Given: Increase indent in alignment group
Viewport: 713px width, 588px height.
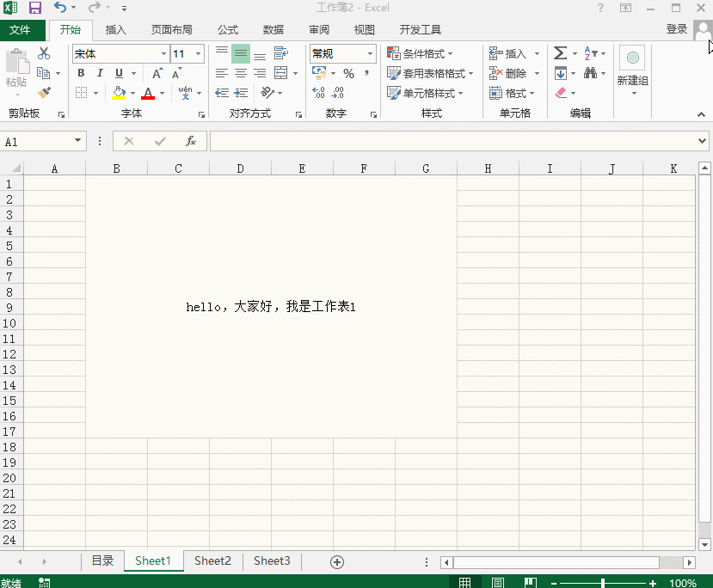Looking at the screenshot, I should [x=241, y=93].
